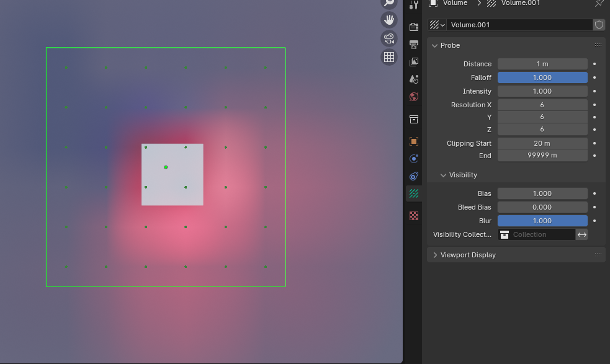Animate Clipping Start property dot
This screenshot has width=610, height=364.
(594, 143)
